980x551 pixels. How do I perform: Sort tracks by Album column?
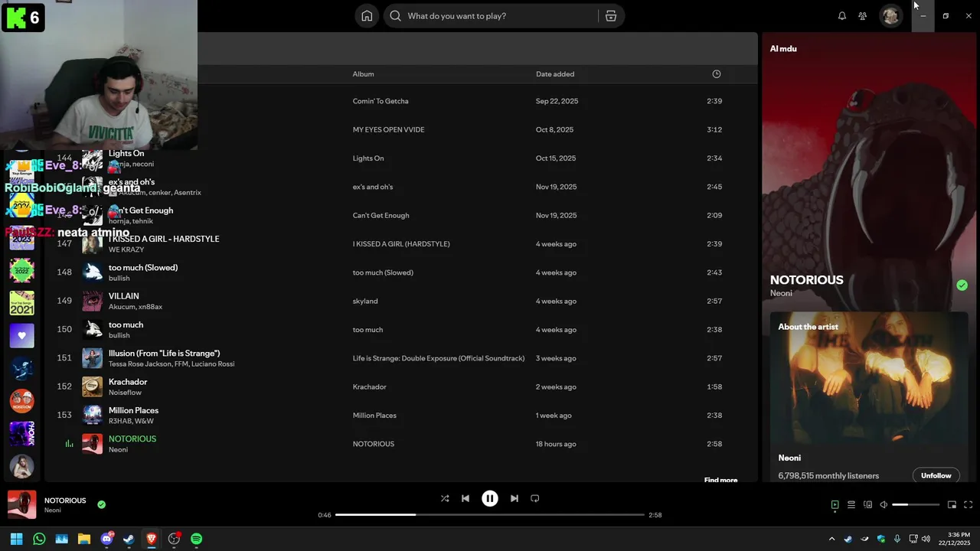point(363,74)
